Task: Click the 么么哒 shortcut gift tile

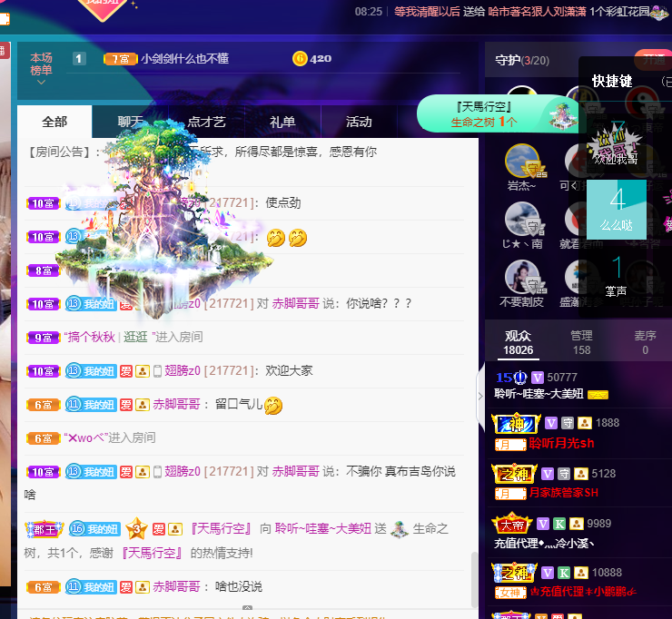Action: click(x=617, y=209)
